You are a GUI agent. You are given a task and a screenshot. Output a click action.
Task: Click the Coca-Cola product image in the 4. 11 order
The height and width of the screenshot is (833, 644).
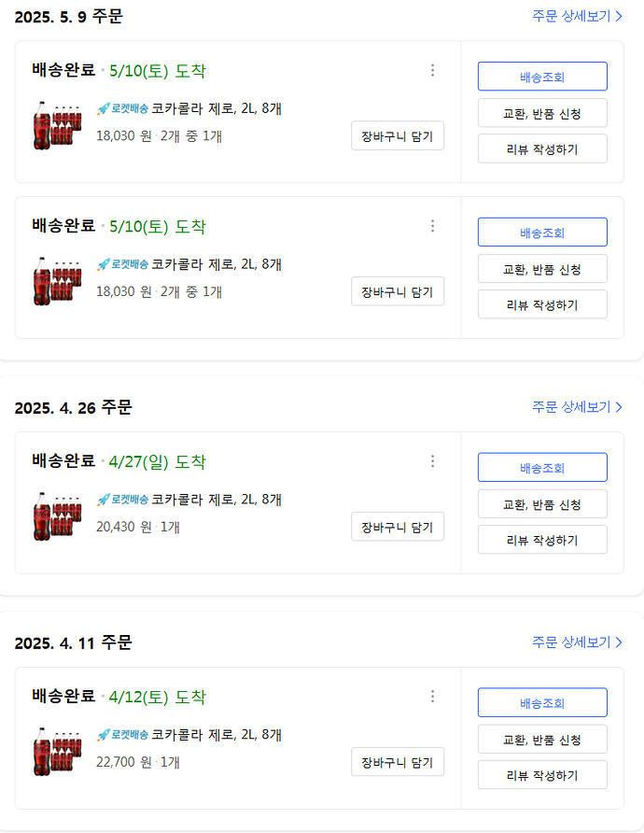[x=57, y=749]
